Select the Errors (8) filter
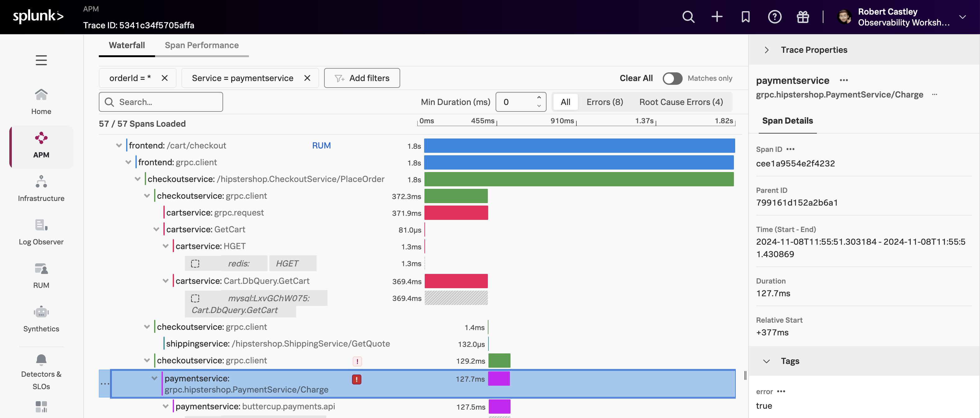The height and width of the screenshot is (418, 980). coord(605,102)
